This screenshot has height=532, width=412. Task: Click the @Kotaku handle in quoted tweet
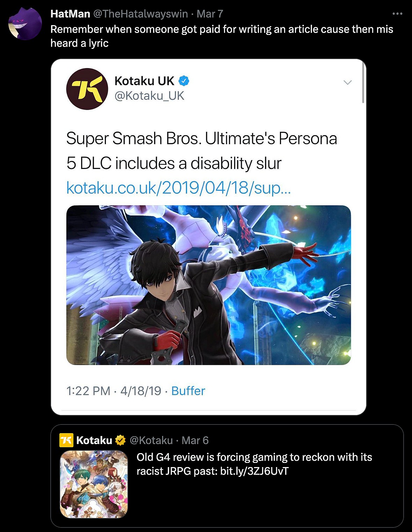(x=151, y=441)
